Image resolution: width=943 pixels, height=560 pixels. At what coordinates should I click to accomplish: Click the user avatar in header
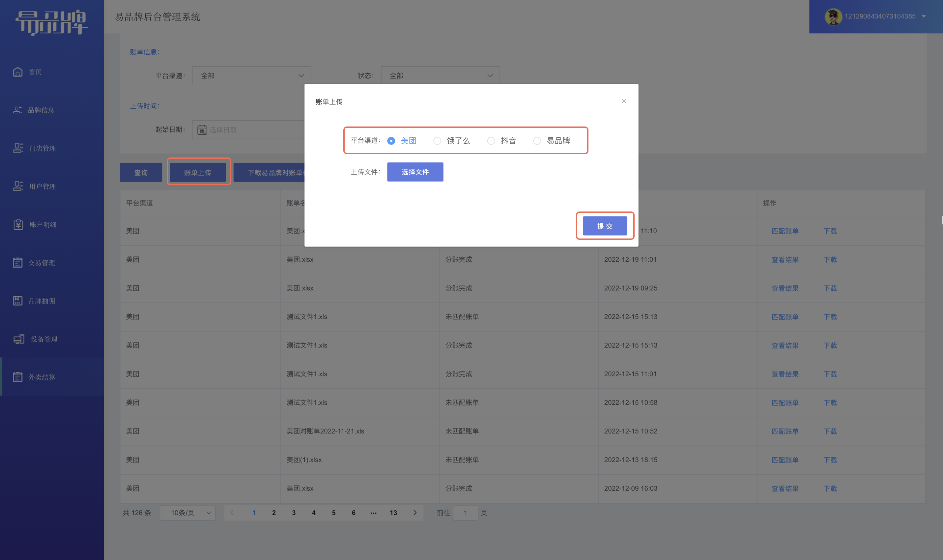pos(833,16)
